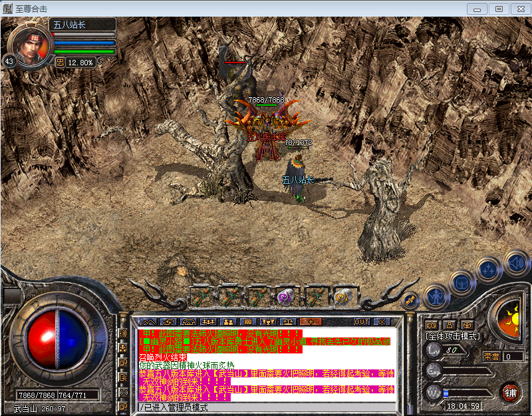Click the grid-pattern icon in the chat toolbar
Screen dimensions: 532x416
pyautogui.click(x=248, y=322)
